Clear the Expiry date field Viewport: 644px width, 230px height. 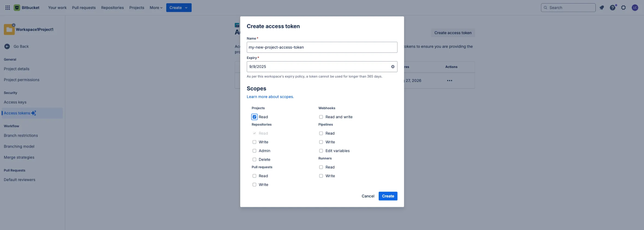[393, 66]
